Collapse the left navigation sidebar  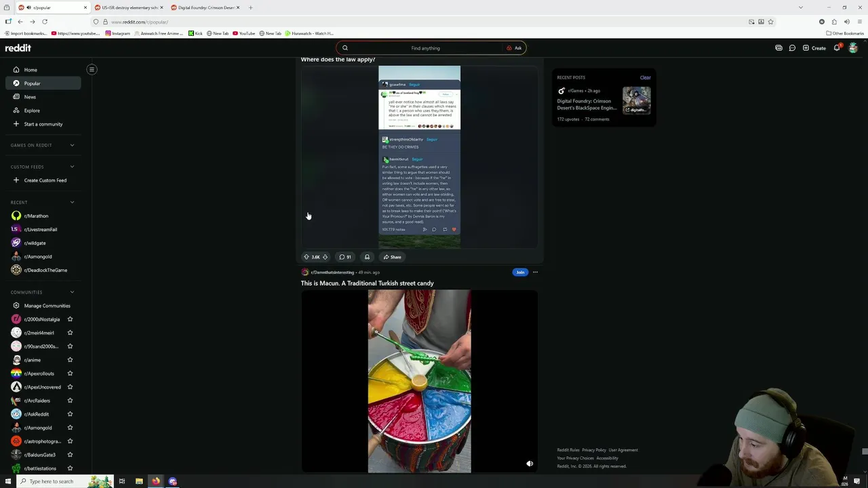(92, 69)
